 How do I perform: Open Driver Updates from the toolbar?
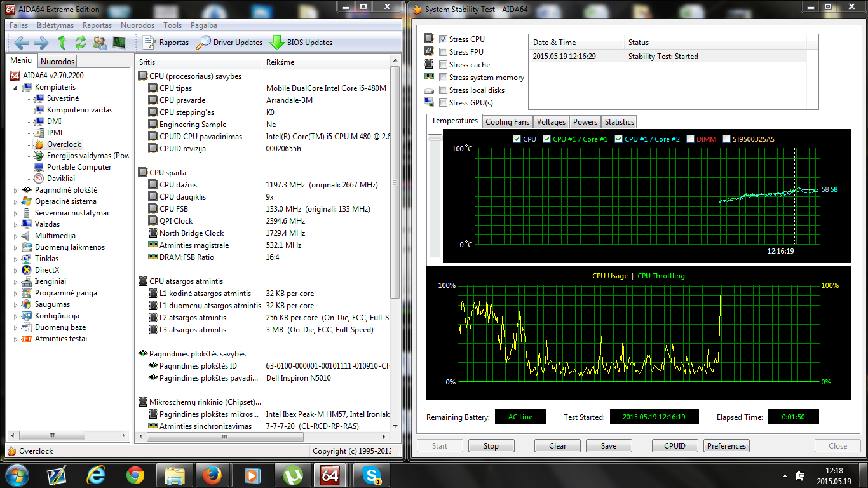pos(229,43)
